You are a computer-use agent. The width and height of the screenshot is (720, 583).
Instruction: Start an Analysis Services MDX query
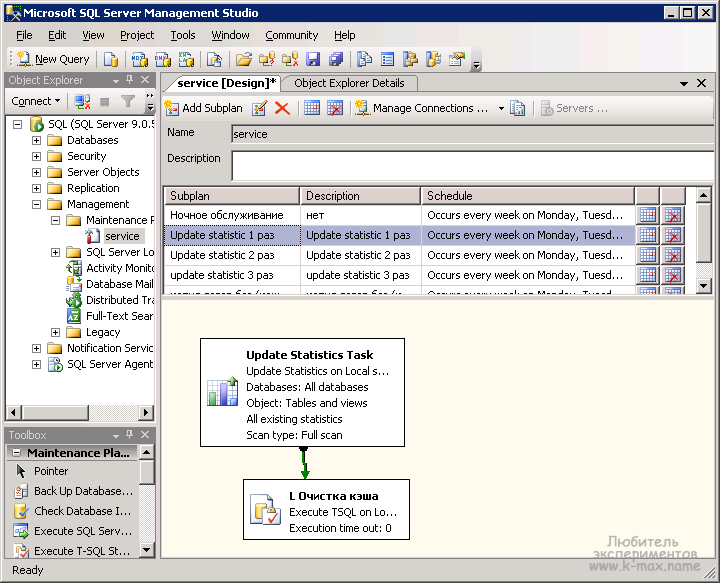coord(140,59)
